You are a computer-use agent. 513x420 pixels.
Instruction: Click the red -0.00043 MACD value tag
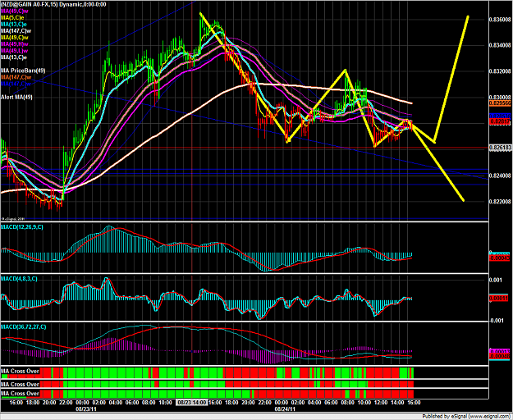(499, 258)
